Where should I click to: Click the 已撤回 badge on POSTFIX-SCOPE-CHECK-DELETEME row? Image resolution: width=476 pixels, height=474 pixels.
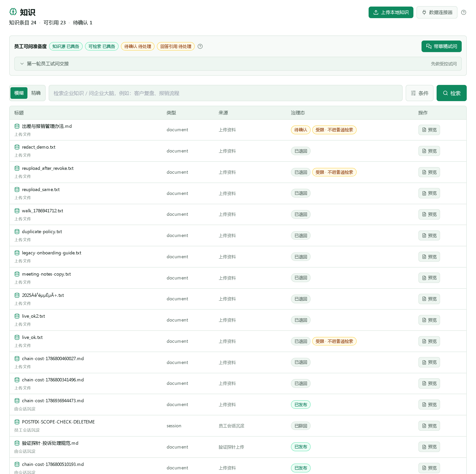click(301, 426)
